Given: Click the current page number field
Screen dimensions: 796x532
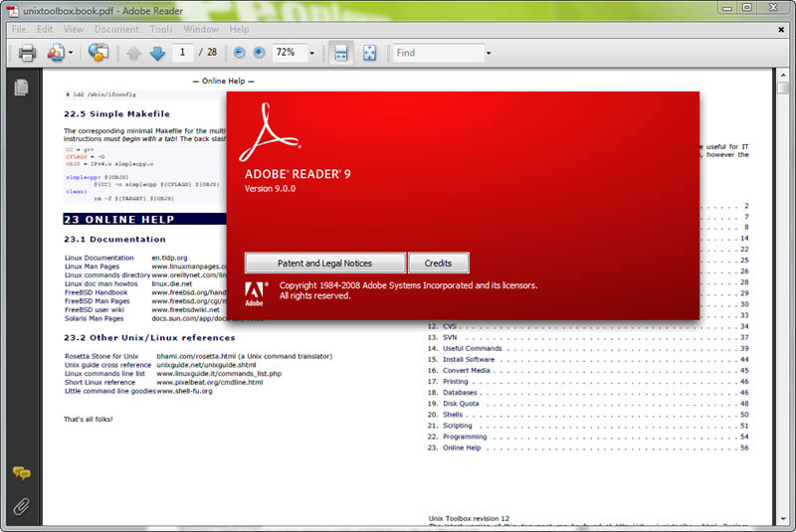Looking at the screenshot, I should [183, 53].
